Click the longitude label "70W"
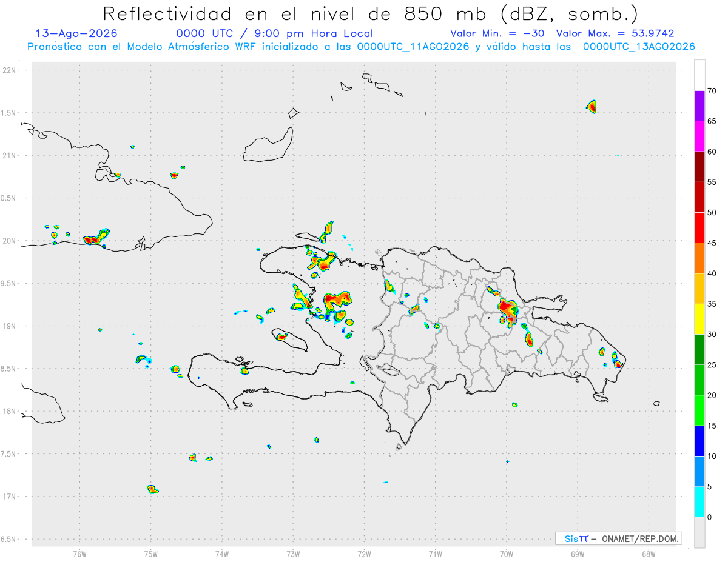The image size is (728, 562). pyautogui.click(x=507, y=554)
